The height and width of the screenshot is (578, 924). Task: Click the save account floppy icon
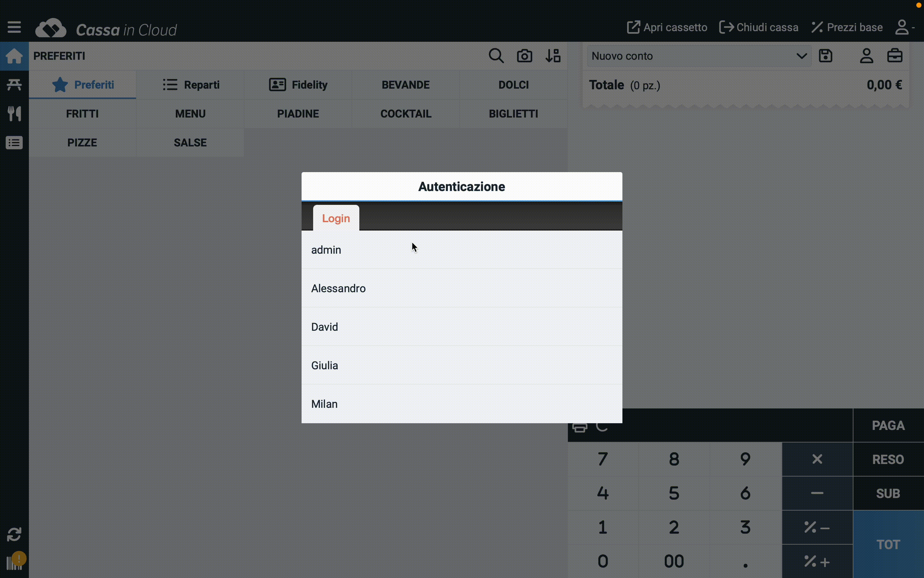click(x=826, y=56)
